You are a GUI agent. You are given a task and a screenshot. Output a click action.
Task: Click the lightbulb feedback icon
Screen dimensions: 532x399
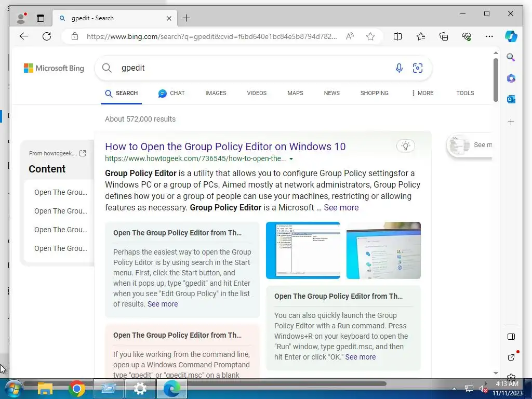coord(405,146)
